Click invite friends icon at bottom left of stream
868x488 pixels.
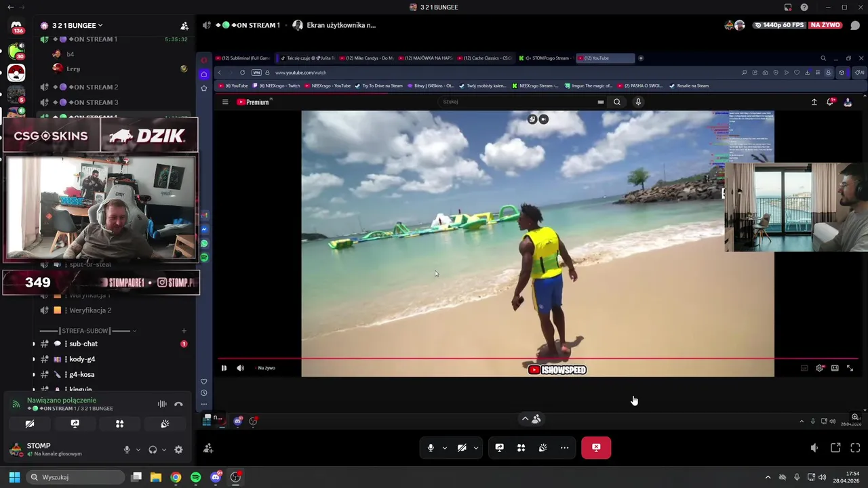click(x=208, y=448)
